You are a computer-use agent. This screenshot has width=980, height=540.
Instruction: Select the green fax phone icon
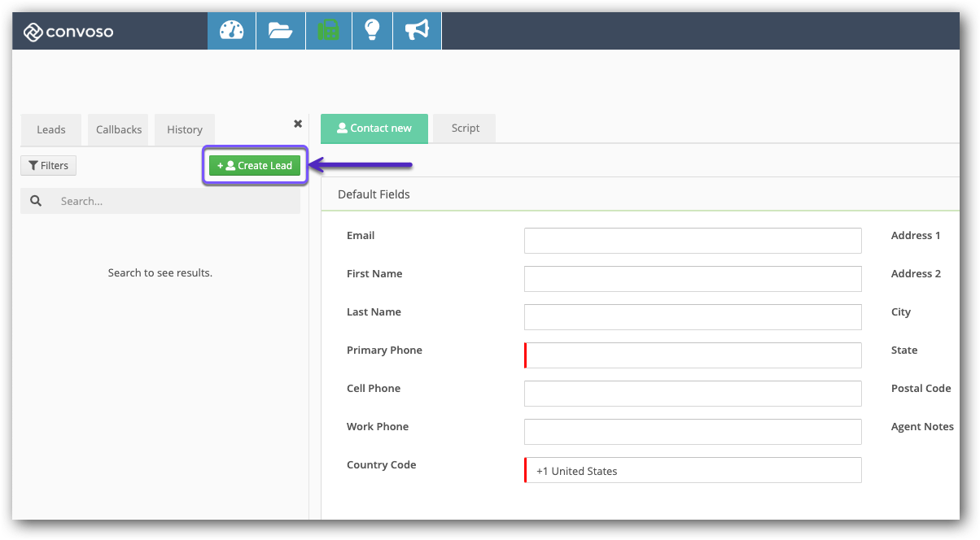[x=328, y=31]
